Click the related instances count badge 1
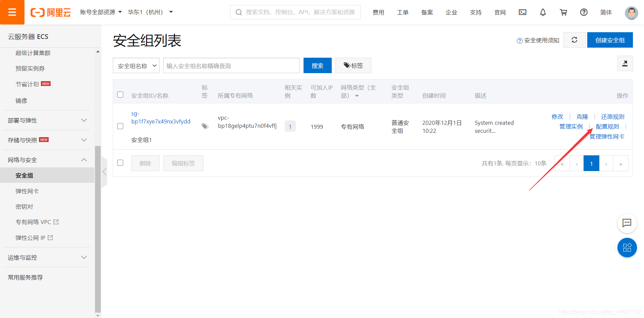644x318 pixels. (290, 126)
